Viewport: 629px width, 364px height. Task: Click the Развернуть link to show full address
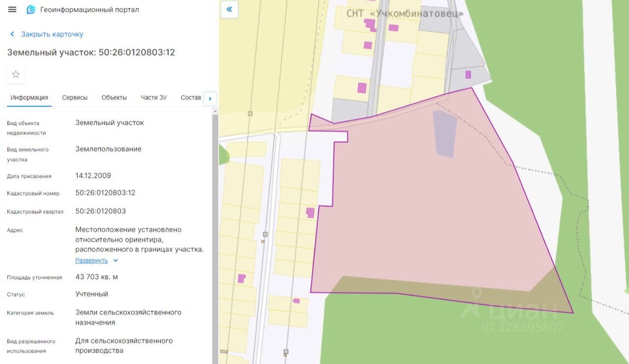click(x=91, y=260)
